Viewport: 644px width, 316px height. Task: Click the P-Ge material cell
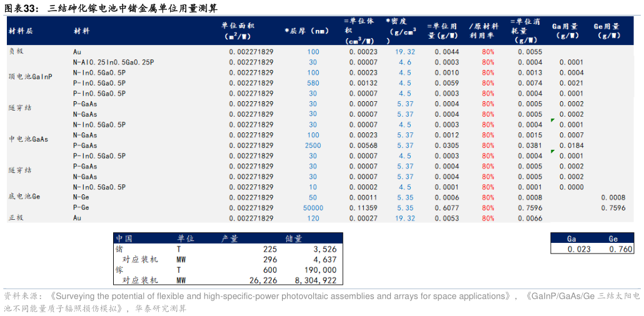click(x=82, y=207)
